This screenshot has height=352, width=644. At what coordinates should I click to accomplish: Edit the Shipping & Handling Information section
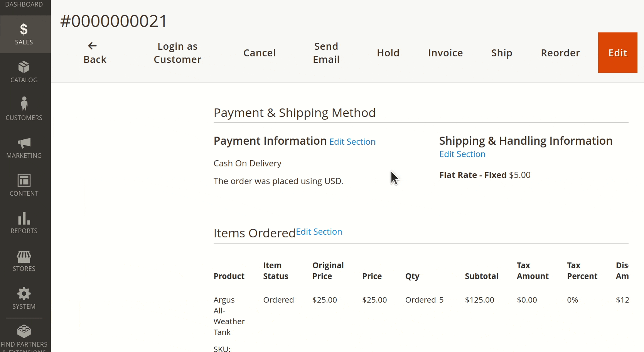click(x=462, y=154)
